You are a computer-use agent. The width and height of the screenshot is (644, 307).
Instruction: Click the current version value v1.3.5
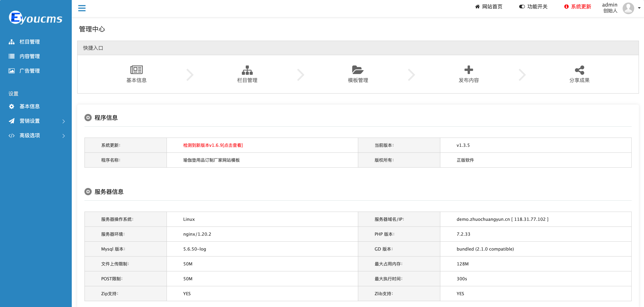[x=463, y=145]
